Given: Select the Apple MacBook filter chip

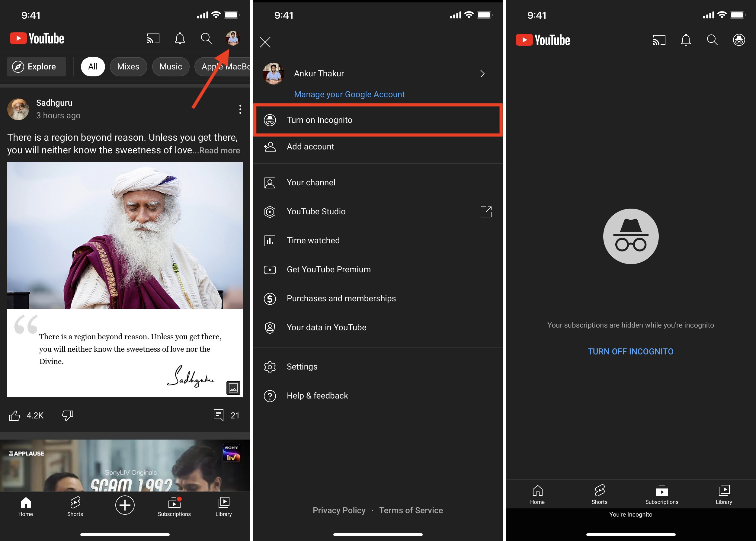Looking at the screenshot, I should pyautogui.click(x=223, y=67).
